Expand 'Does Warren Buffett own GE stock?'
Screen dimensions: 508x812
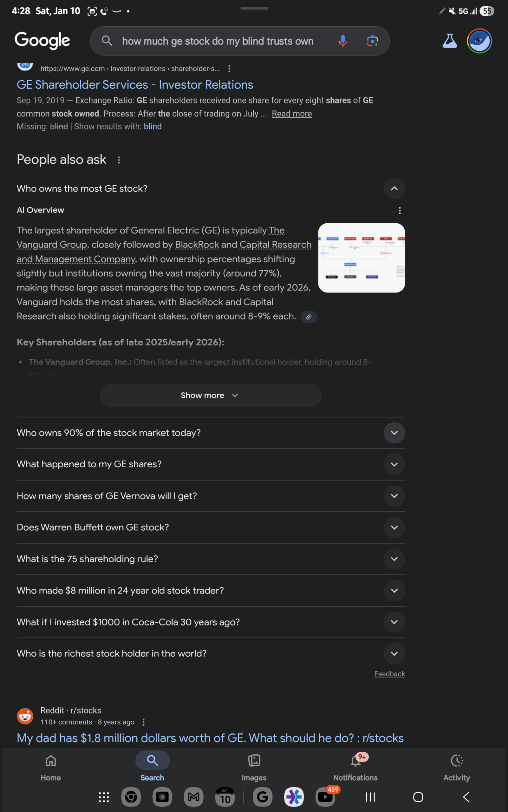(394, 527)
